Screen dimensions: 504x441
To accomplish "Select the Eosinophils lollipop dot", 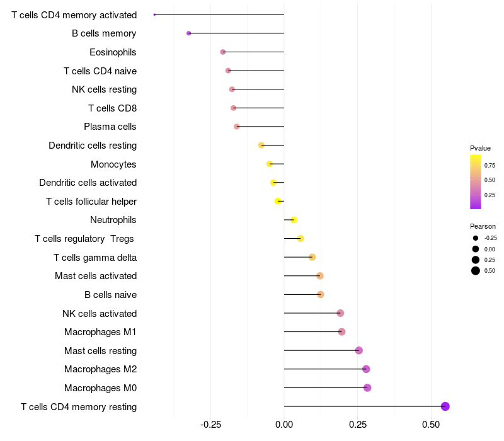I will [222, 52].
